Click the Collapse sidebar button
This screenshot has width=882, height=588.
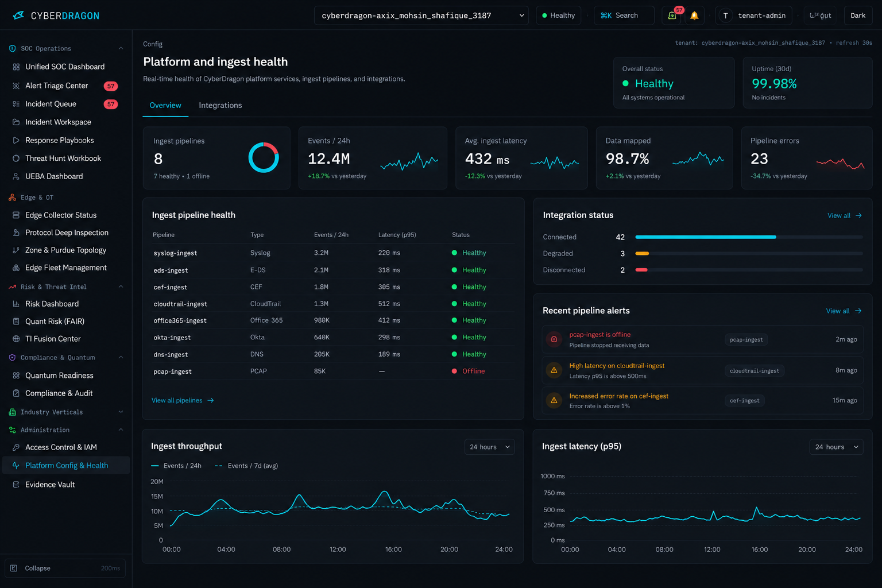(x=65, y=568)
